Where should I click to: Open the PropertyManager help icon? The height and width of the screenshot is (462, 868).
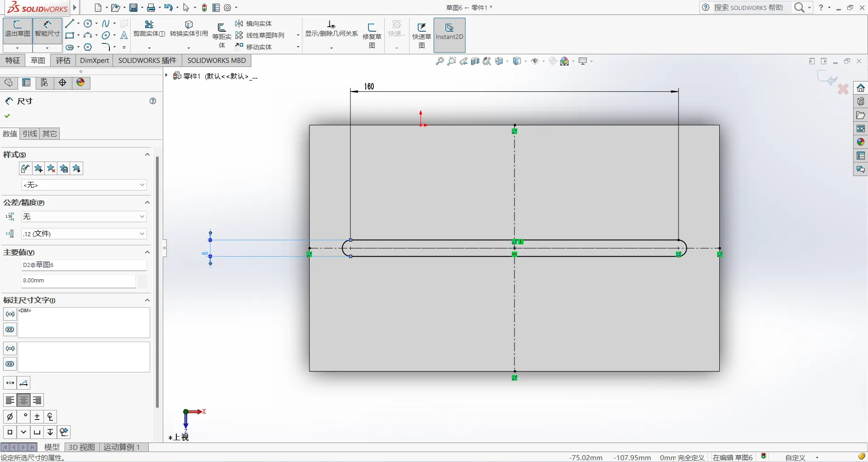(153, 101)
